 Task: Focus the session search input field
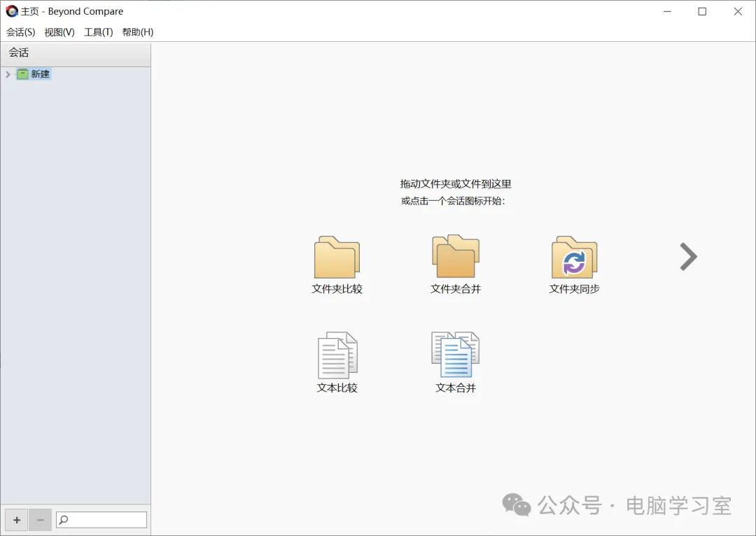tap(101, 520)
